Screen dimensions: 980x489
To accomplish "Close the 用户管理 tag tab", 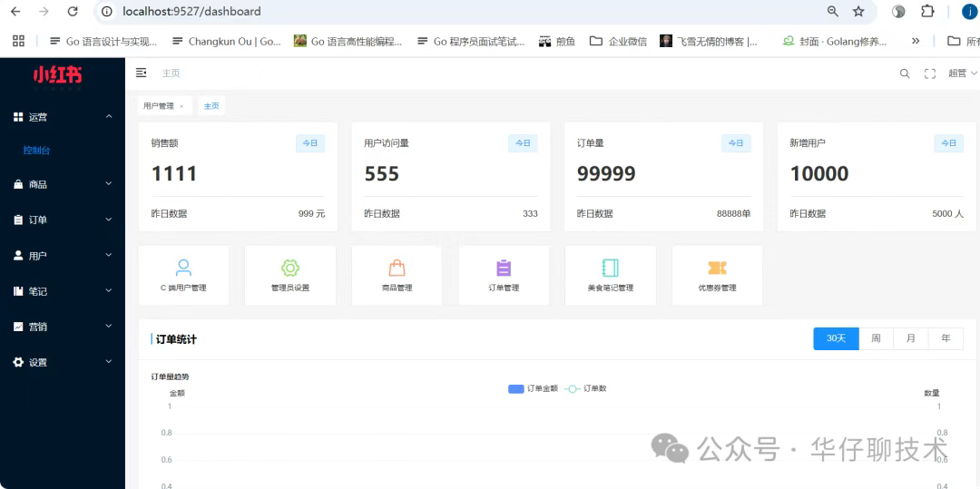I will [181, 106].
